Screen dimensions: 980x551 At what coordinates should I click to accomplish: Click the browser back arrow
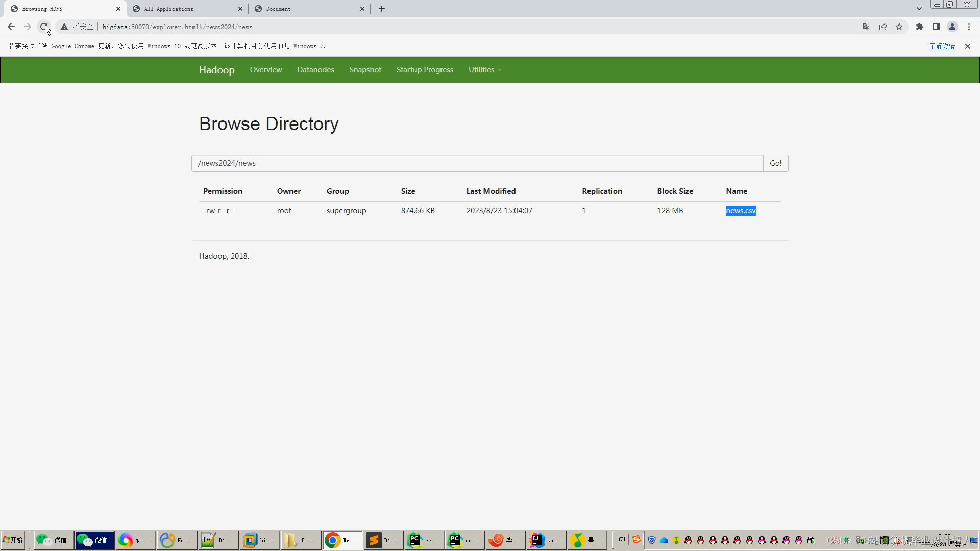[x=11, y=27]
